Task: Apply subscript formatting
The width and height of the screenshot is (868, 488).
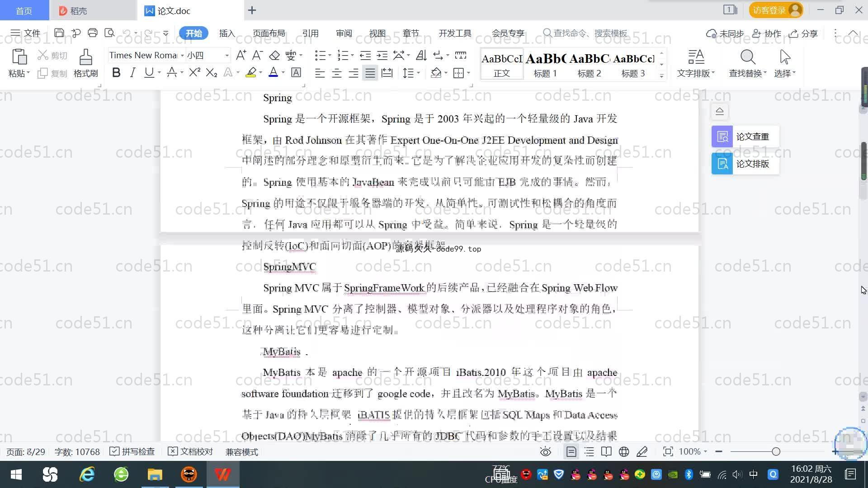Action: 212,72
